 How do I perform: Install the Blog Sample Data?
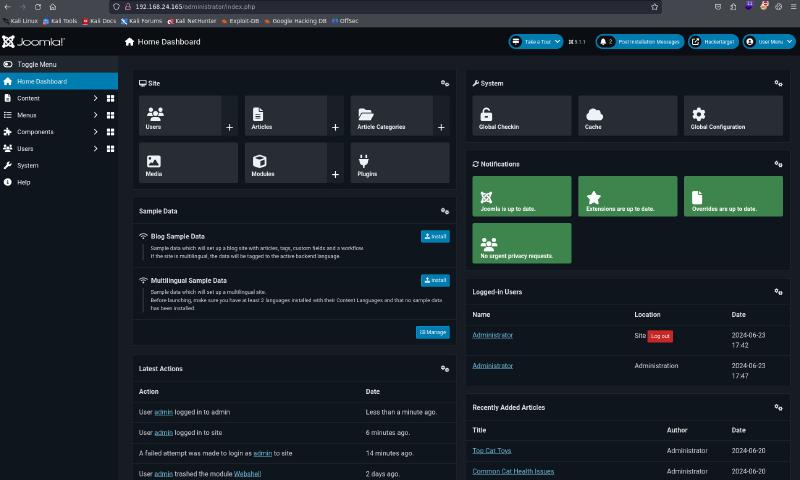(435, 237)
